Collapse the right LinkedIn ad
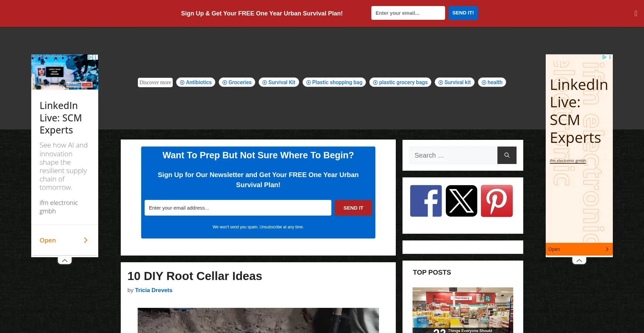Screen dimensions: 644x333 pyautogui.click(x=579, y=261)
